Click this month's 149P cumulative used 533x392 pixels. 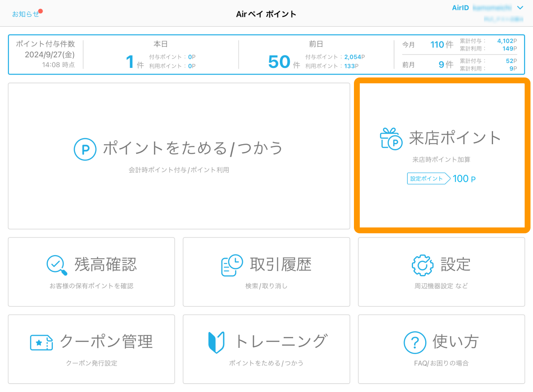tap(510, 48)
